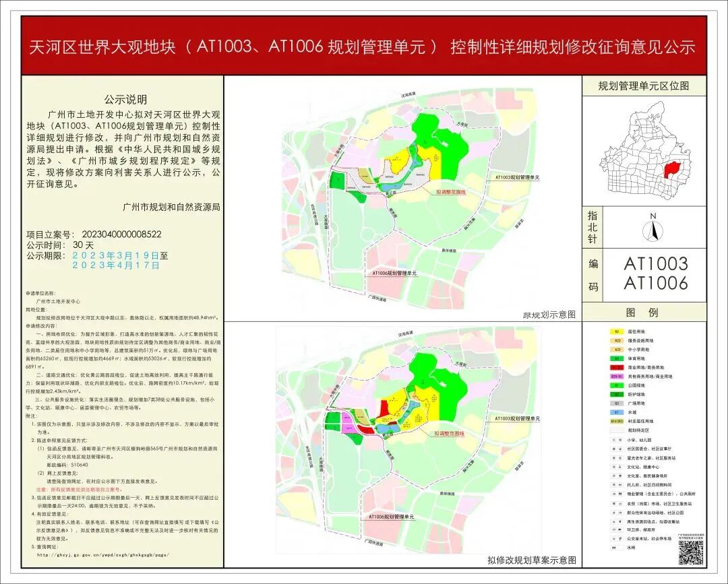Click the north arrow 指北针 compass icon
The height and width of the screenshot is (584, 728).
653,229
